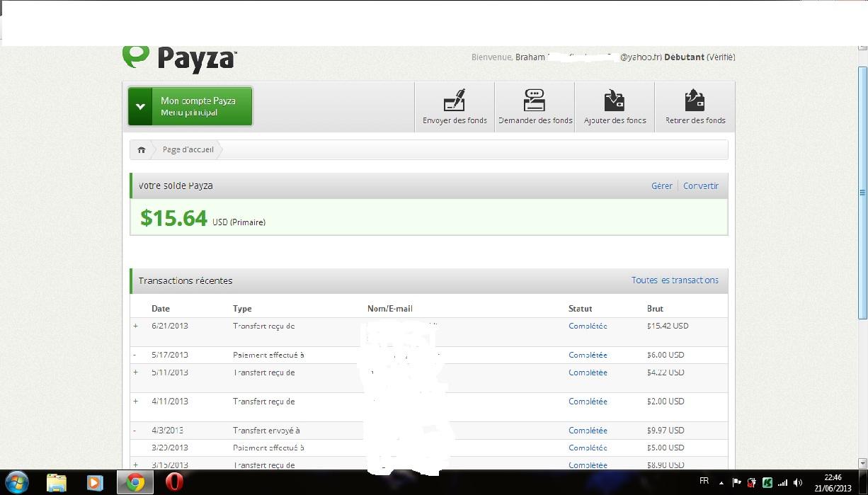The image size is (868, 495).
Task: Show hidden tray icons arrow
Action: point(723,482)
